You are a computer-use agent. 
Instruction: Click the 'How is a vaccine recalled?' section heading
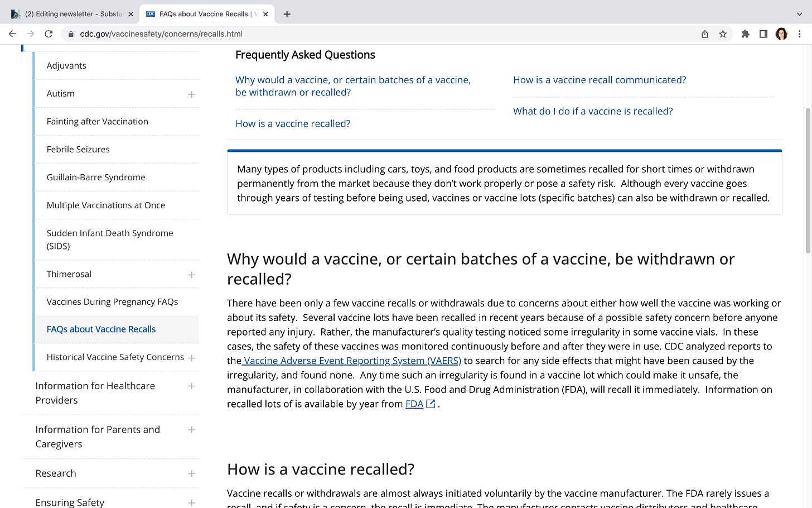coord(321,469)
